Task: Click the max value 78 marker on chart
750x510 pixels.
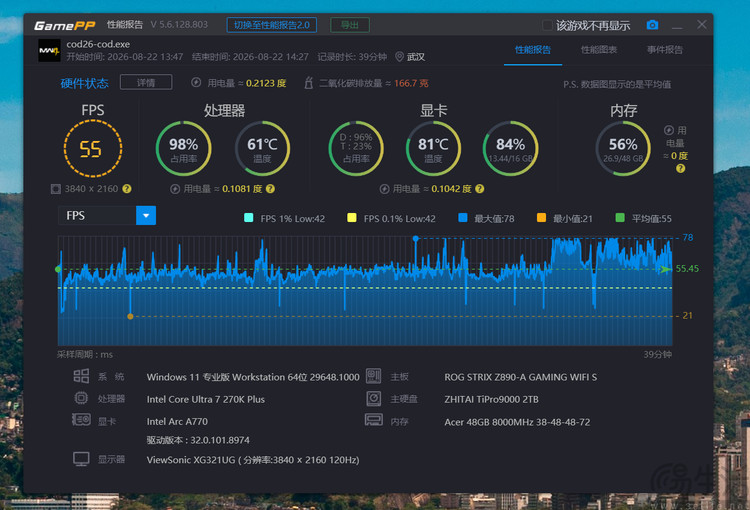Action: pyautogui.click(x=416, y=238)
